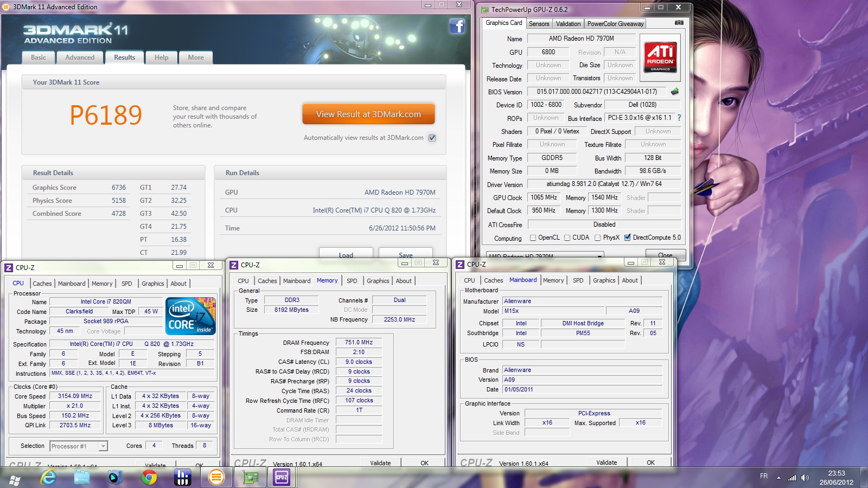Select Mainboard tab in right CPU-Z window
The height and width of the screenshot is (488, 868).
click(x=523, y=280)
